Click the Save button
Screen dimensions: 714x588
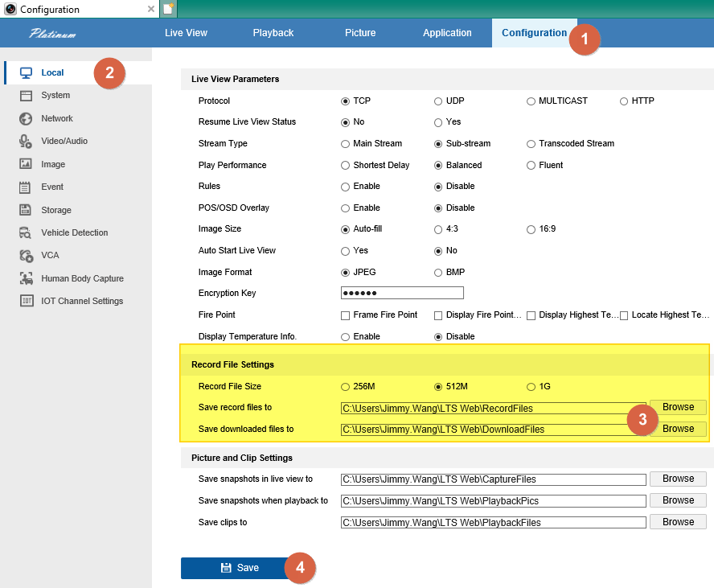click(240, 568)
